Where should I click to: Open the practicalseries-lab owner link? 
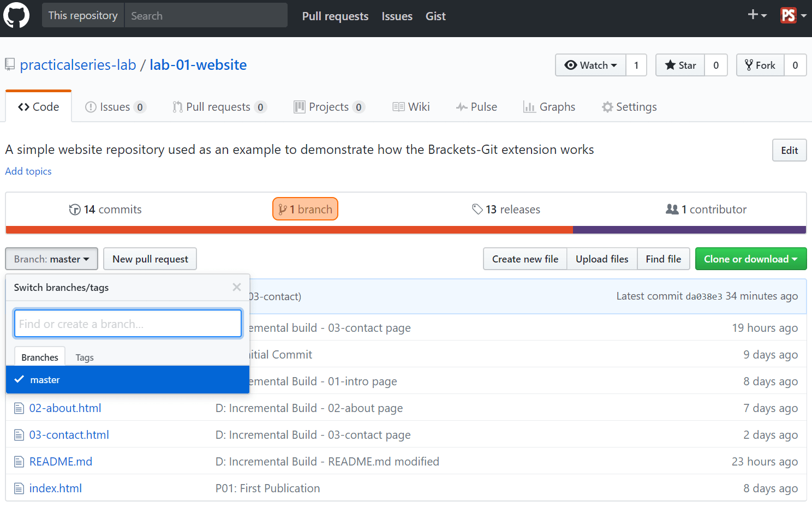78,65
